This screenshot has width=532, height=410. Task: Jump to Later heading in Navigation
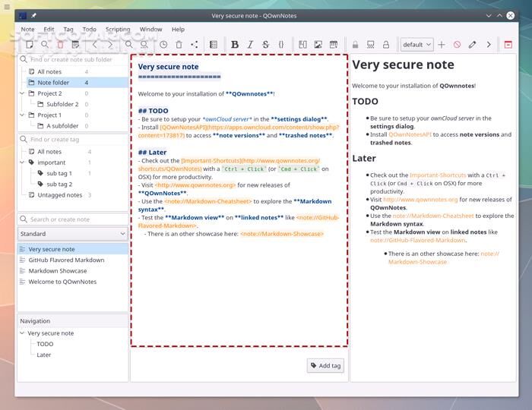click(x=43, y=355)
